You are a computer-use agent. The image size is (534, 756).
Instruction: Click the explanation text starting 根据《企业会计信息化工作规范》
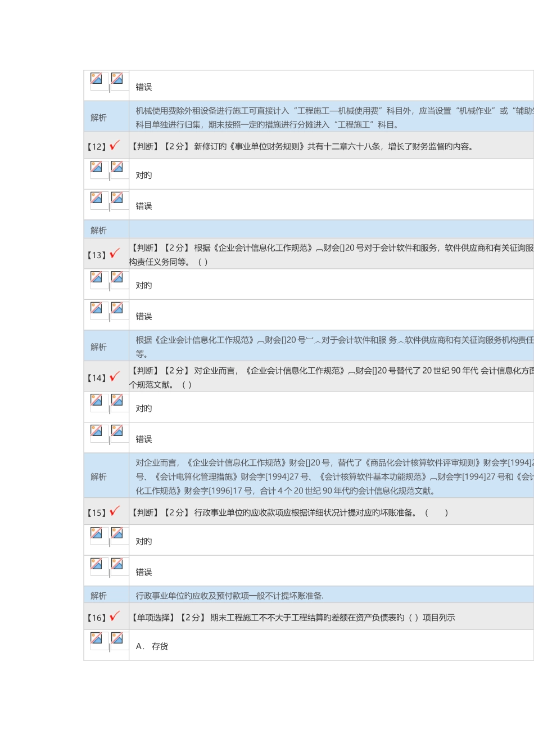click(x=334, y=347)
